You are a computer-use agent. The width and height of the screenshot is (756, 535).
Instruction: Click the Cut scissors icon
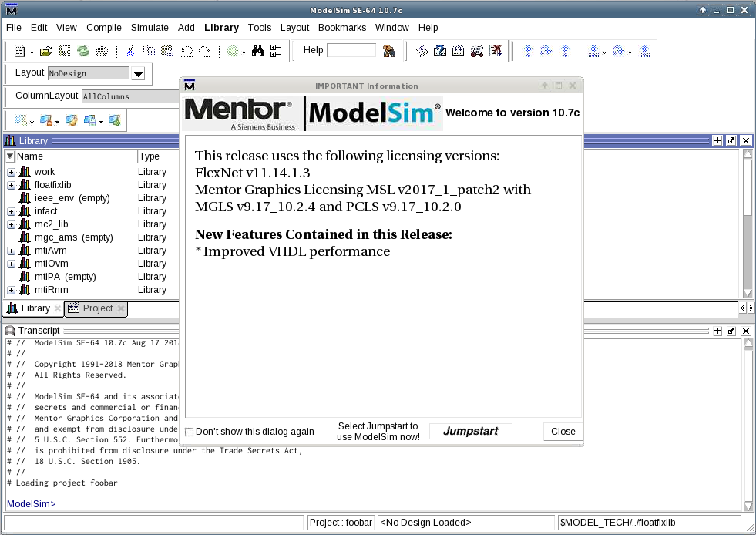tap(130, 51)
